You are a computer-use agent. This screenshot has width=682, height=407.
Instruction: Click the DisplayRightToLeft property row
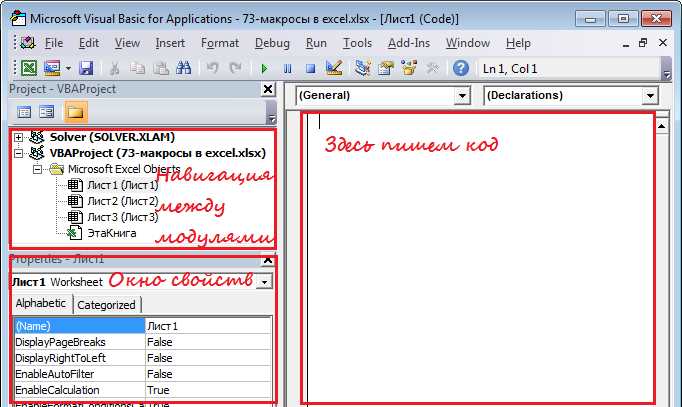coord(143,358)
